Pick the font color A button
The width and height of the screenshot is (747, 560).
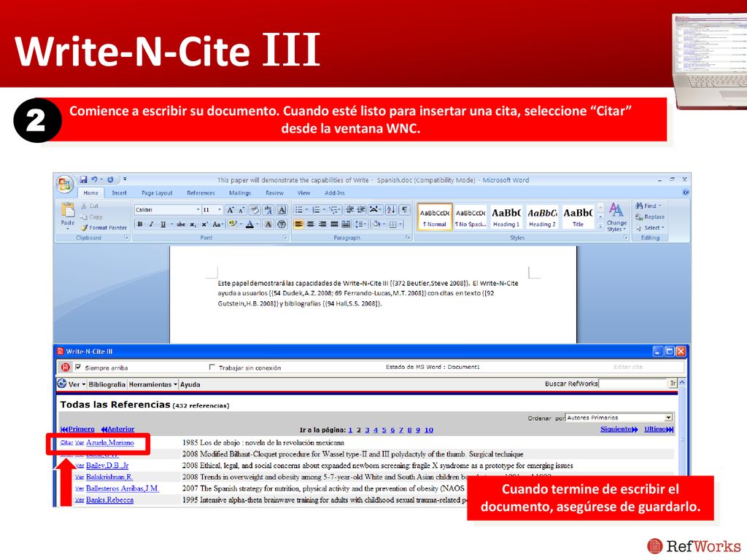(249, 225)
